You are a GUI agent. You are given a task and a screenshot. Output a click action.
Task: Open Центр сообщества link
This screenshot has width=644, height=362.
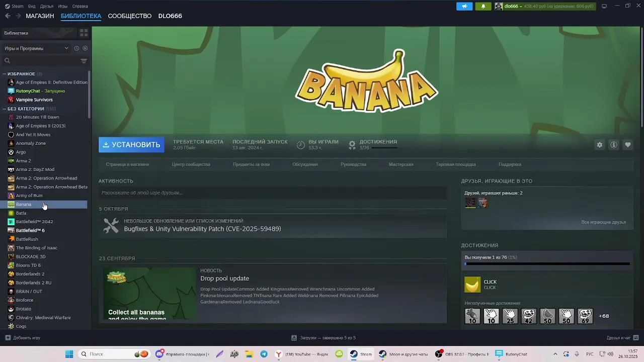(x=191, y=164)
